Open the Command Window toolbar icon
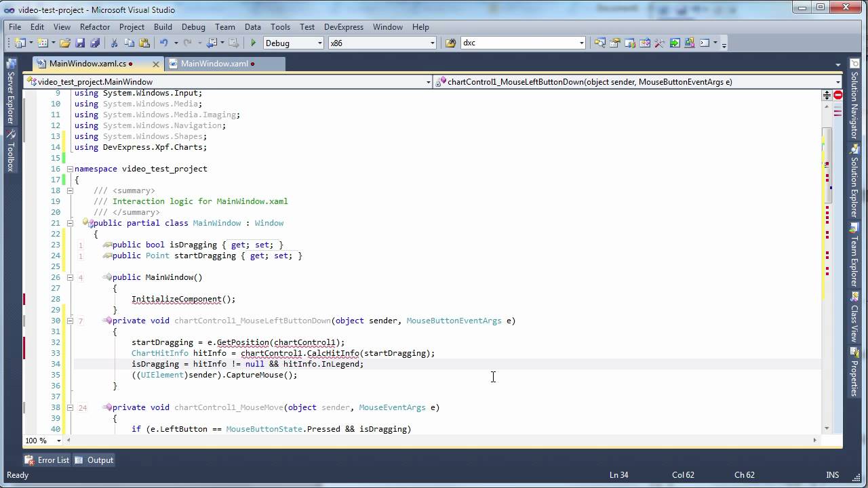The height and width of the screenshot is (488, 868). [x=704, y=43]
